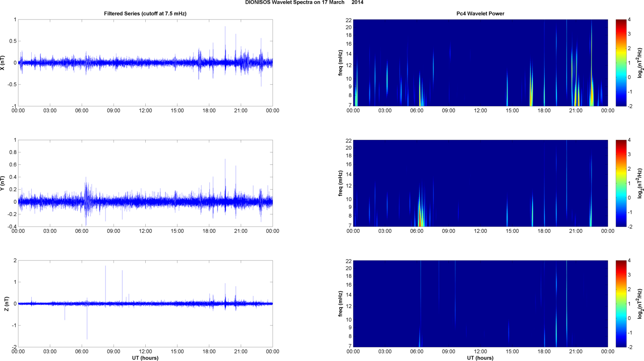The width and height of the screenshot is (644, 361).
Task: Click the bottom wavelet panel's colorbar
Action: pos(620,304)
